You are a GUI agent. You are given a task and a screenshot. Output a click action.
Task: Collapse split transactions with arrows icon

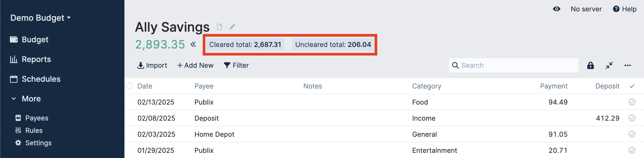pos(609,65)
